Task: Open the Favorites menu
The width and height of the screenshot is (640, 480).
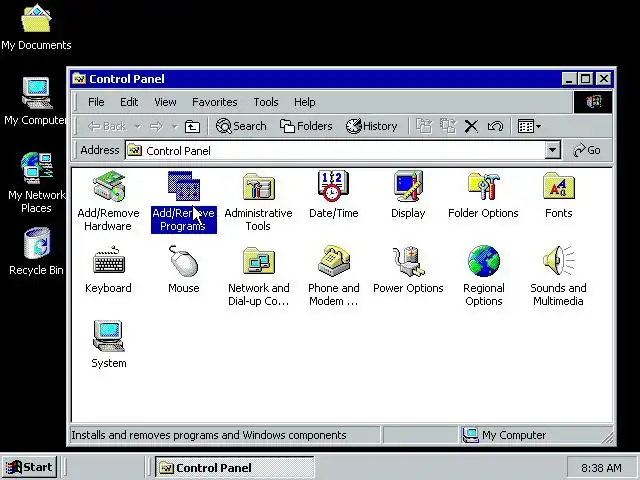Action: coord(215,102)
